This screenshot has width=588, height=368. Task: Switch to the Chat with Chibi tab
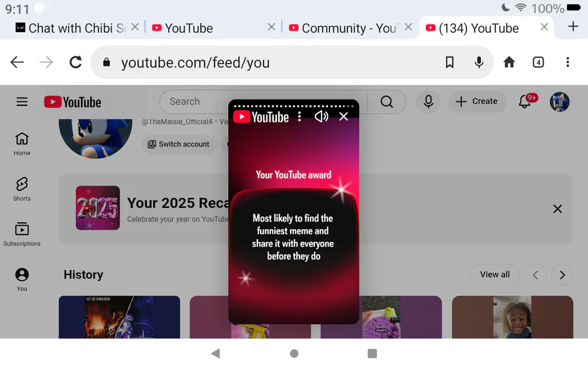(x=71, y=28)
